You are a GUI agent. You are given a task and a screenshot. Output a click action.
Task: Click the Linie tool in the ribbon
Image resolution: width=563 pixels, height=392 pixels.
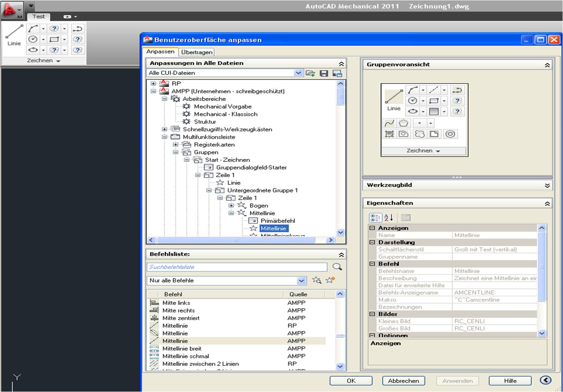click(14, 36)
